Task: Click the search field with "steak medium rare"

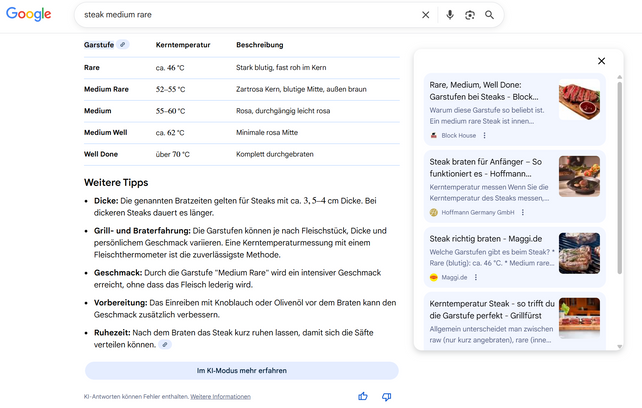Action: click(240, 15)
